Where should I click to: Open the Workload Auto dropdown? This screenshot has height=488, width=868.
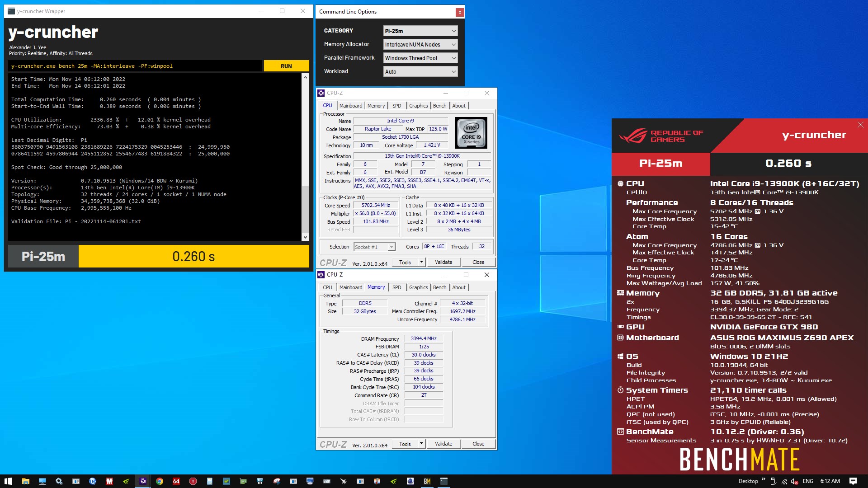coord(420,71)
